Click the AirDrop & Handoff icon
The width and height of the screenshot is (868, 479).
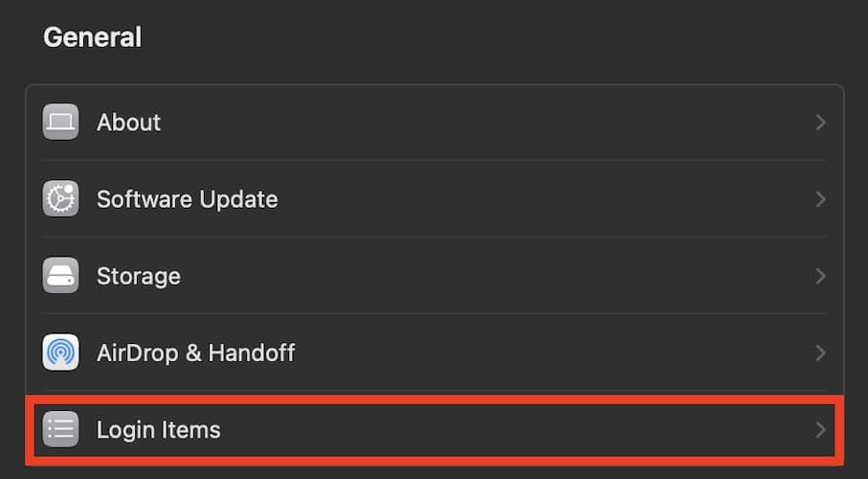(x=61, y=353)
